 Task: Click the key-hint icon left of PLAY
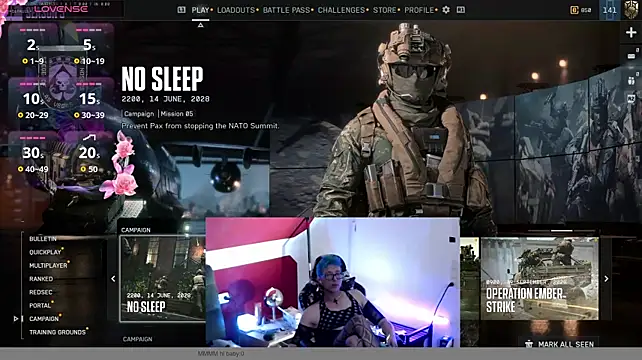click(x=181, y=9)
